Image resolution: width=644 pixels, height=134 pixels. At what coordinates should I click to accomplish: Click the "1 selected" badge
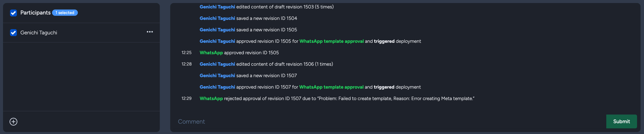point(65,13)
